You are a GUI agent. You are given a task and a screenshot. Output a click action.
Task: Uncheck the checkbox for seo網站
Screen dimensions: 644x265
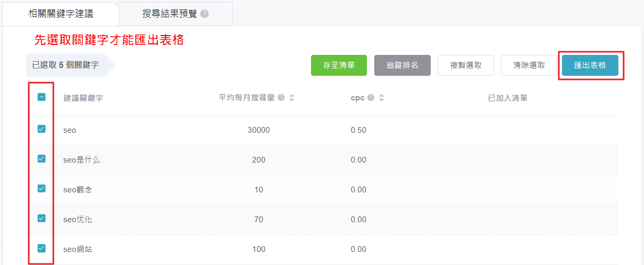(x=42, y=248)
